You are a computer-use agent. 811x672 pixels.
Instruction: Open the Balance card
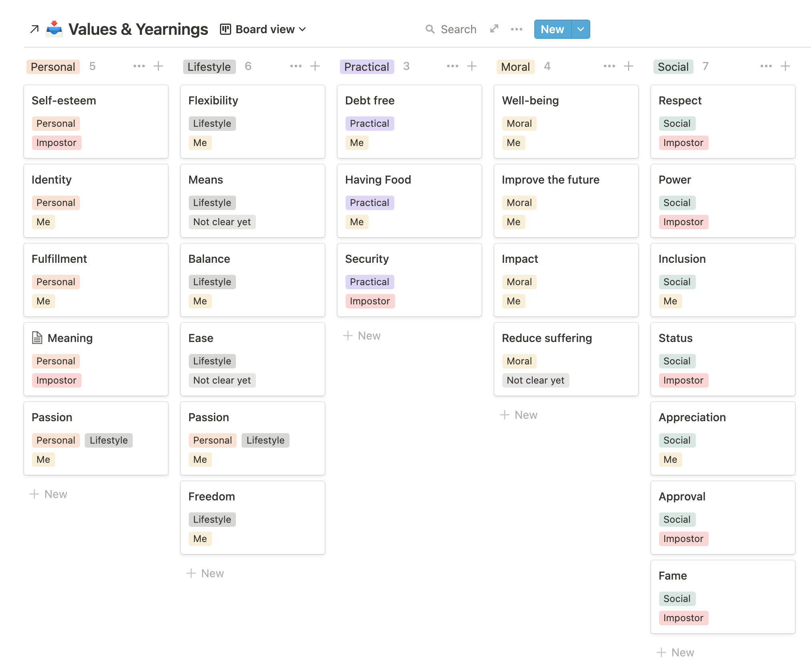253,280
